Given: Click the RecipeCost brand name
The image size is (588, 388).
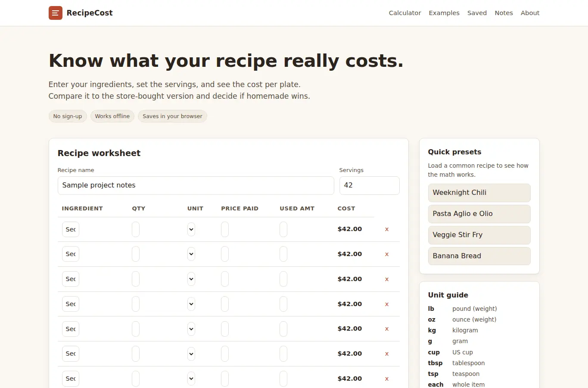Looking at the screenshot, I should [x=90, y=13].
